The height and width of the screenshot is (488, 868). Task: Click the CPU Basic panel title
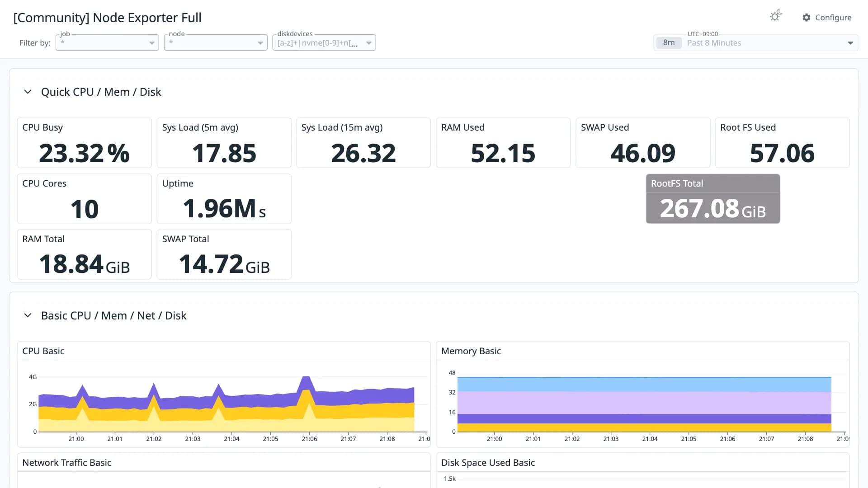coord(43,351)
